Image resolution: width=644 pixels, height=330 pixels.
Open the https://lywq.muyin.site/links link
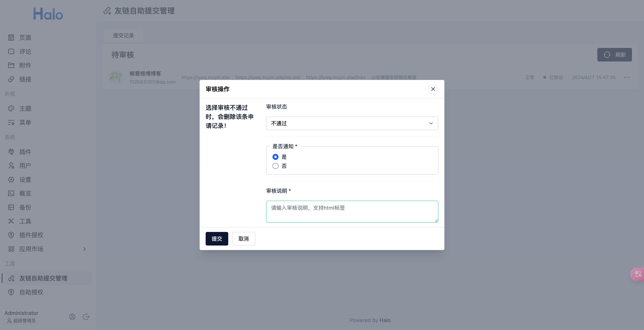tap(336, 77)
